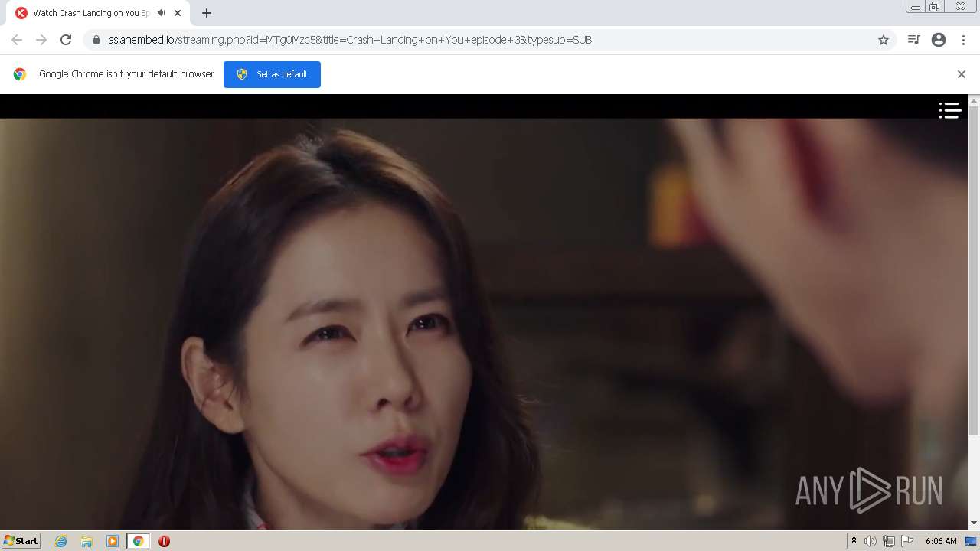Open Windows Explorer folder from taskbar
The image size is (980, 551).
[87, 541]
